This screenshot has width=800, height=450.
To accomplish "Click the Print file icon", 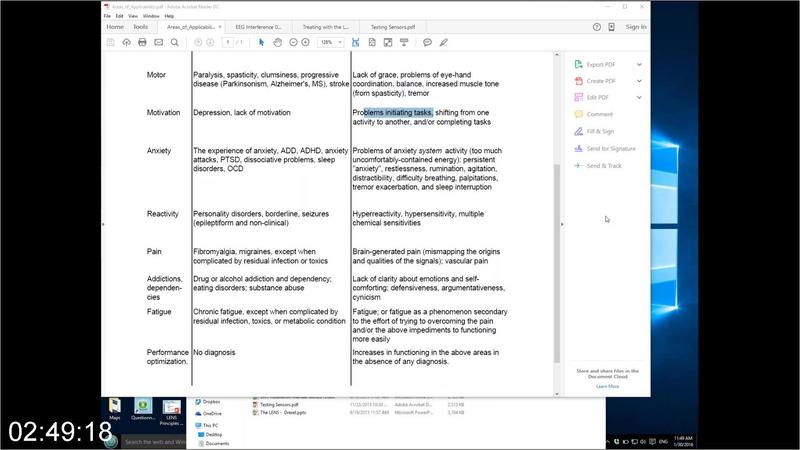I will [x=142, y=42].
